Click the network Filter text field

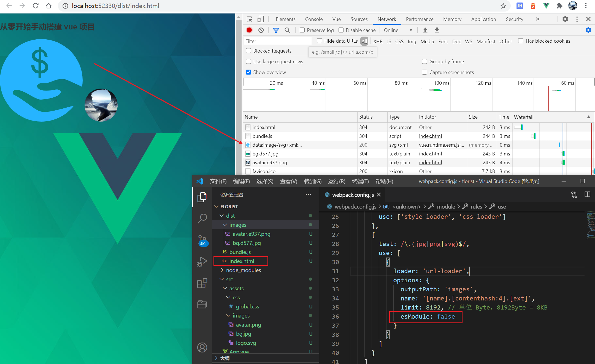click(x=277, y=41)
